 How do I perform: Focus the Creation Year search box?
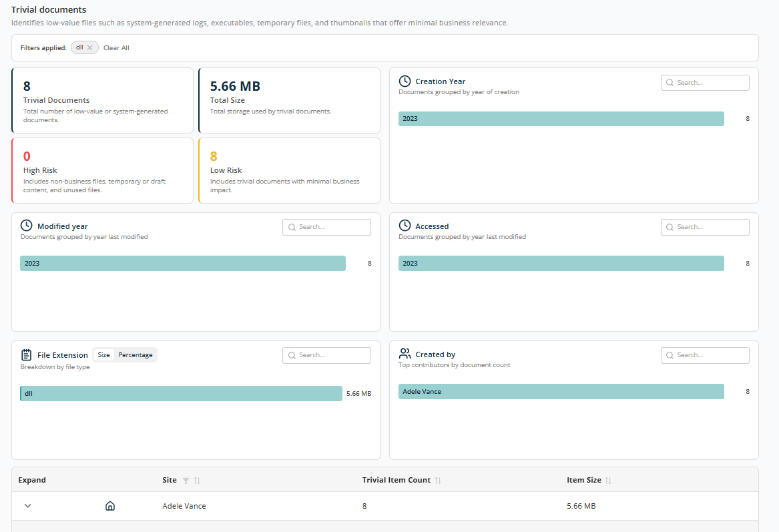pos(705,83)
